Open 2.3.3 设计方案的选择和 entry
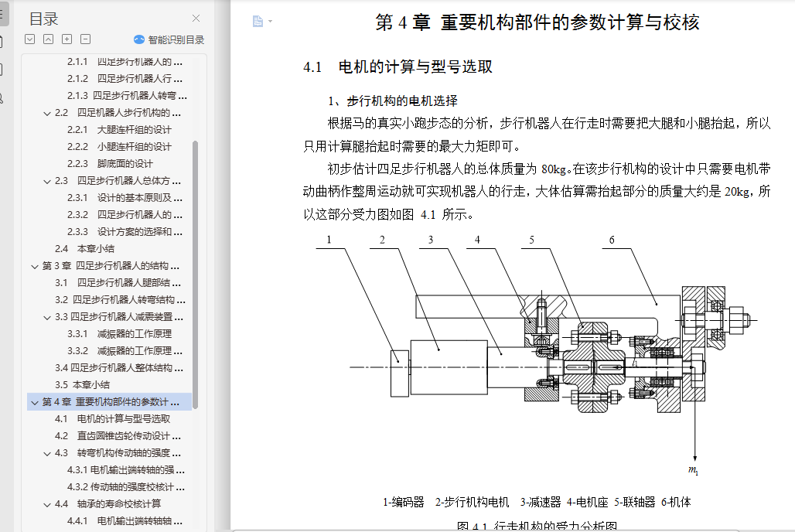The height and width of the screenshot is (532, 795). click(x=125, y=232)
